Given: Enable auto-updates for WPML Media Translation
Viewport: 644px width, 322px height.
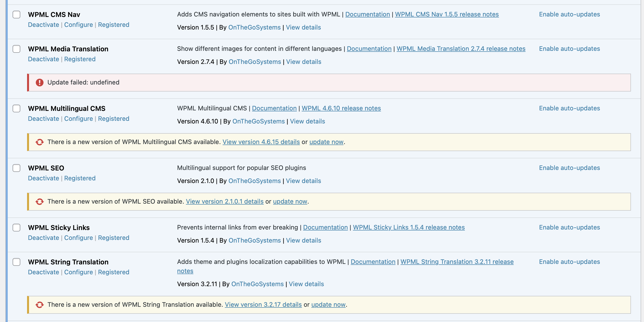Looking at the screenshot, I should (x=569, y=49).
